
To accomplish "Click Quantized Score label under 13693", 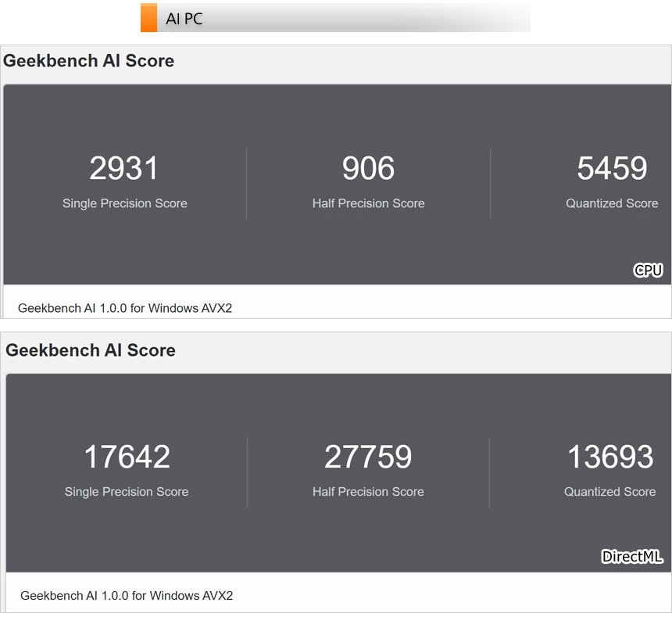I will click(x=609, y=492).
